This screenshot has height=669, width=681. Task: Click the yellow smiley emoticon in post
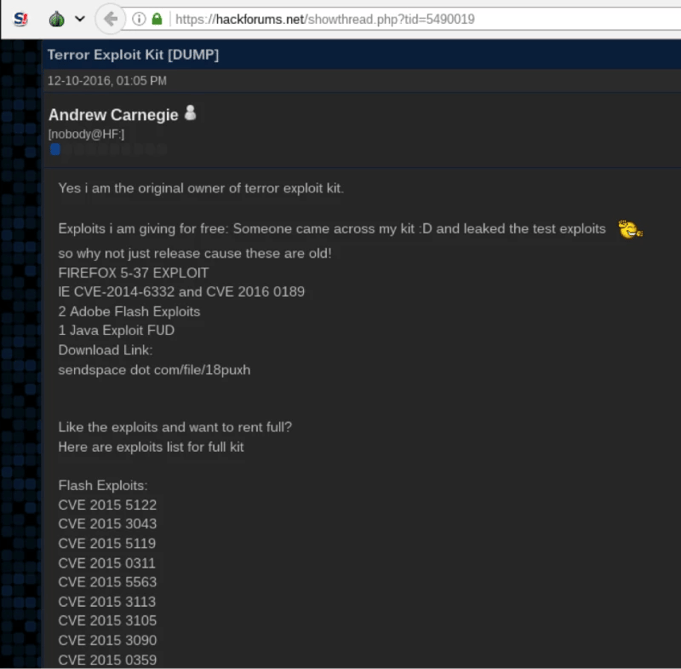(629, 229)
